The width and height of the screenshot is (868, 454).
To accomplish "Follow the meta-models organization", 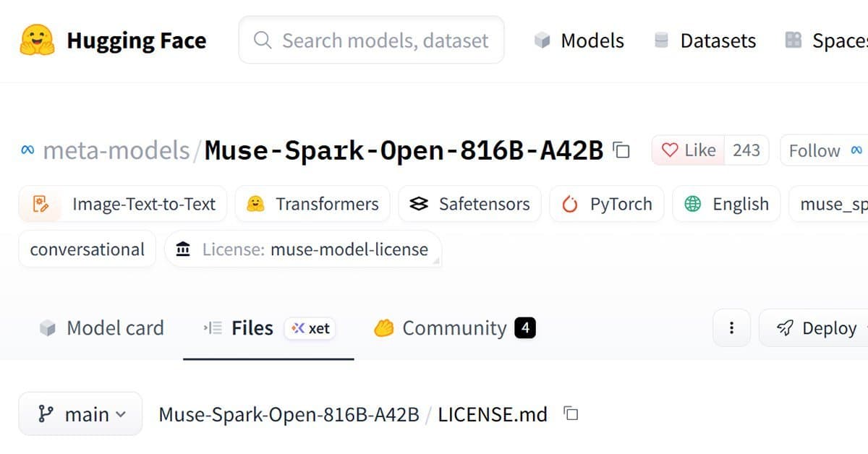I will (x=824, y=150).
